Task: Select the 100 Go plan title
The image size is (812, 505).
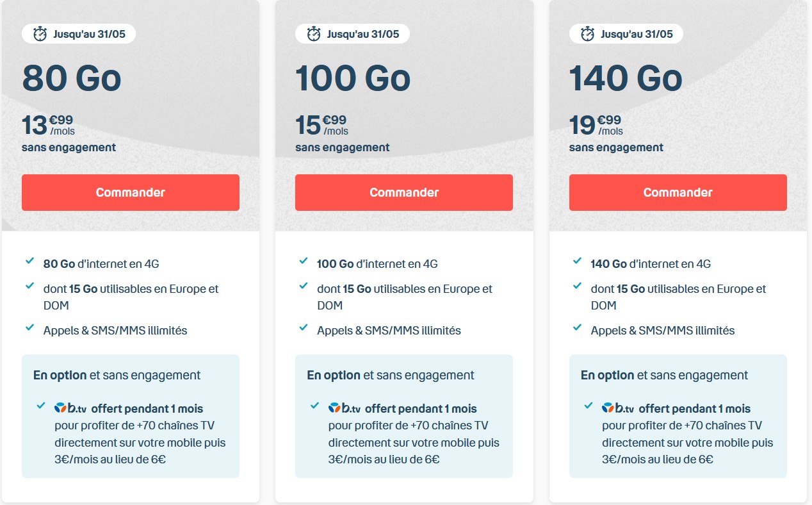Action: tap(353, 79)
